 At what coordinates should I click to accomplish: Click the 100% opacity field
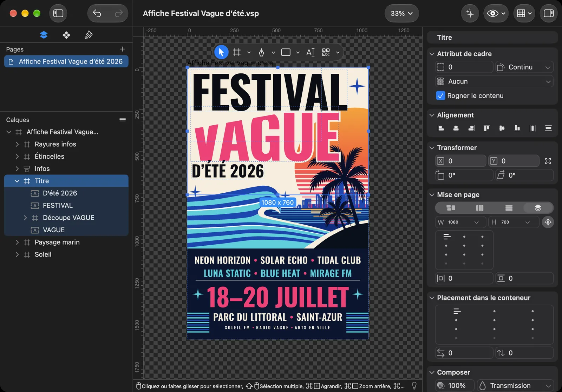(x=455, y=386)
